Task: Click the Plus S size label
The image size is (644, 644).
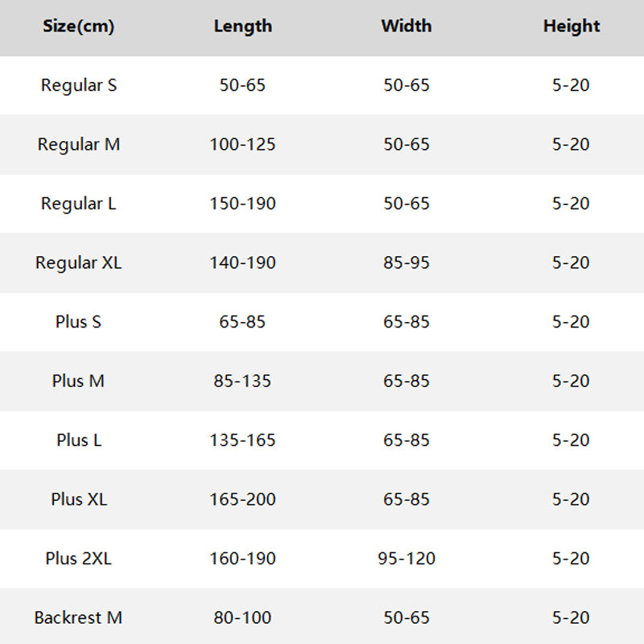Action: point(78,322)
